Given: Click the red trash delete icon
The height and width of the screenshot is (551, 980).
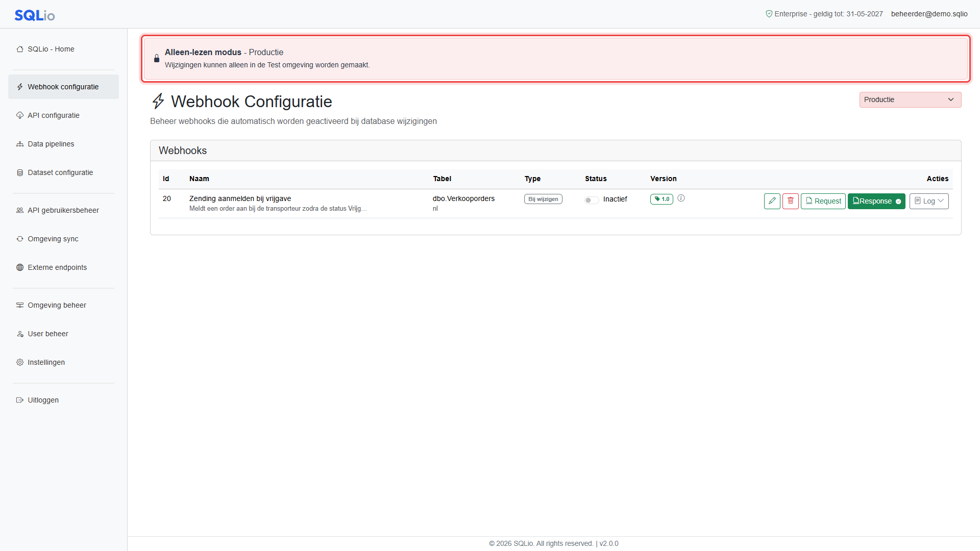Looking at the screenshot, I should click(790, 201).
